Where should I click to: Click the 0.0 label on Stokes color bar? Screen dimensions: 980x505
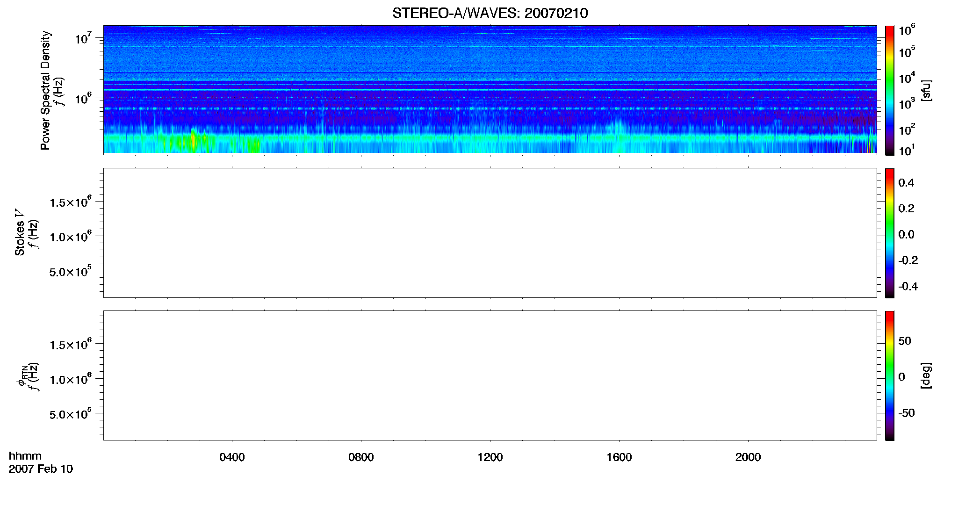[906, 235]
